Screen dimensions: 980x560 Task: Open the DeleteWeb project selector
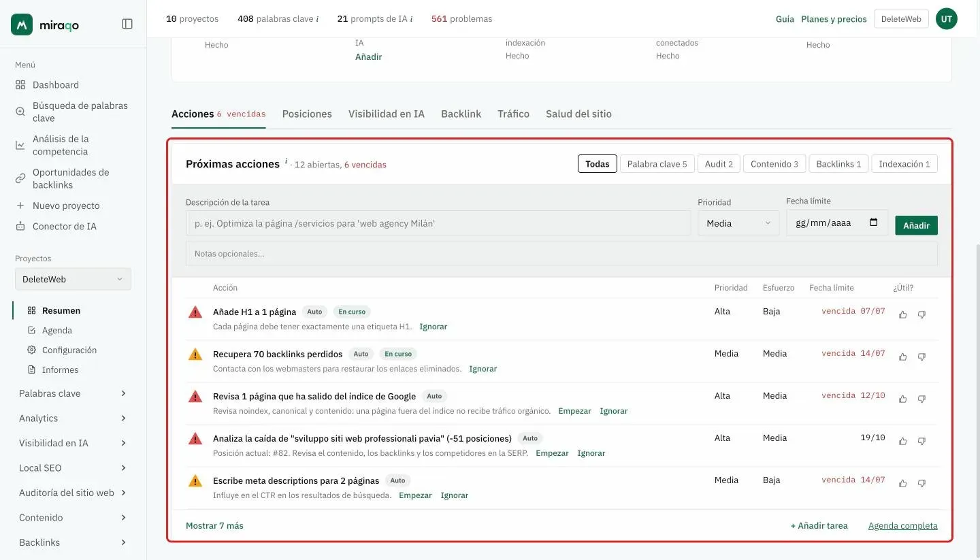73,279
